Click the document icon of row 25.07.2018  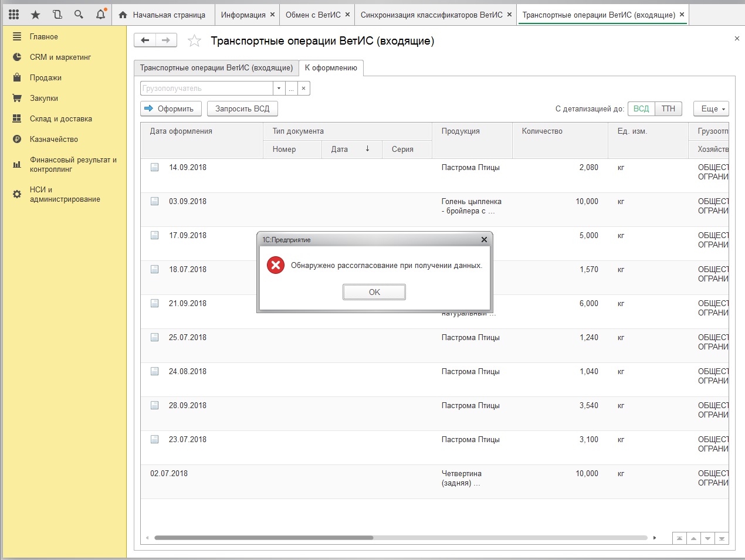coord(155,337)
